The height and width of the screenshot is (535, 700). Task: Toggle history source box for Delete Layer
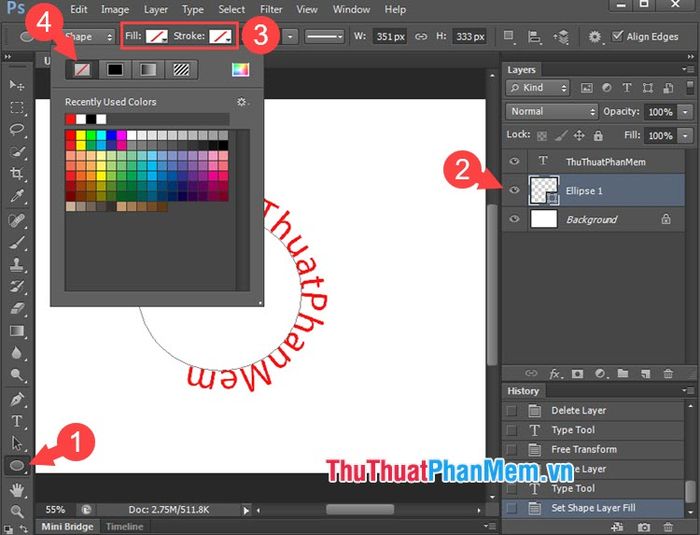pos(512,410)
